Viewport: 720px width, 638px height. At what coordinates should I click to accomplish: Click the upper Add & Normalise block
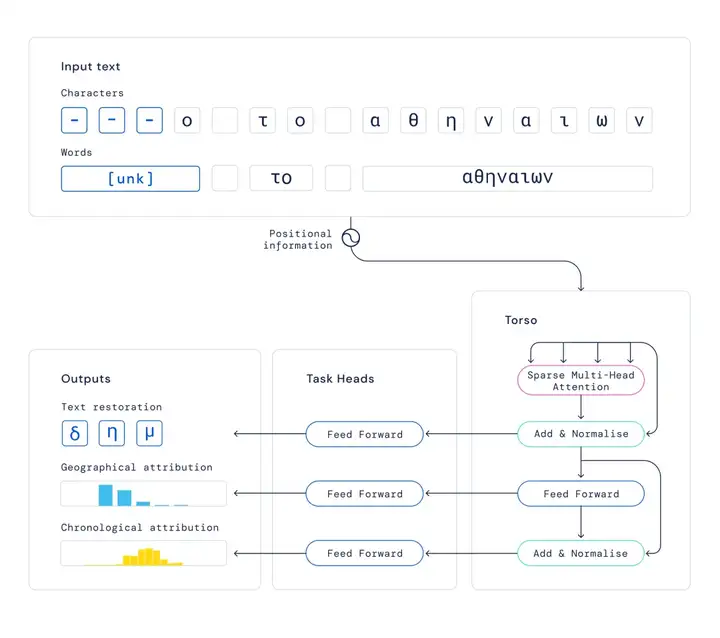pyautogui.click(x=581, y=434)
